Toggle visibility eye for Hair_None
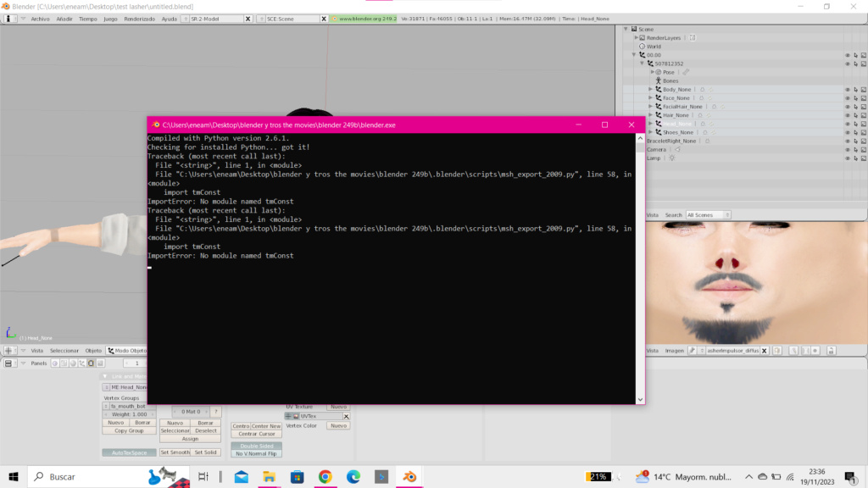The height and width of the screenshot is (488, 868). (847, 115)
